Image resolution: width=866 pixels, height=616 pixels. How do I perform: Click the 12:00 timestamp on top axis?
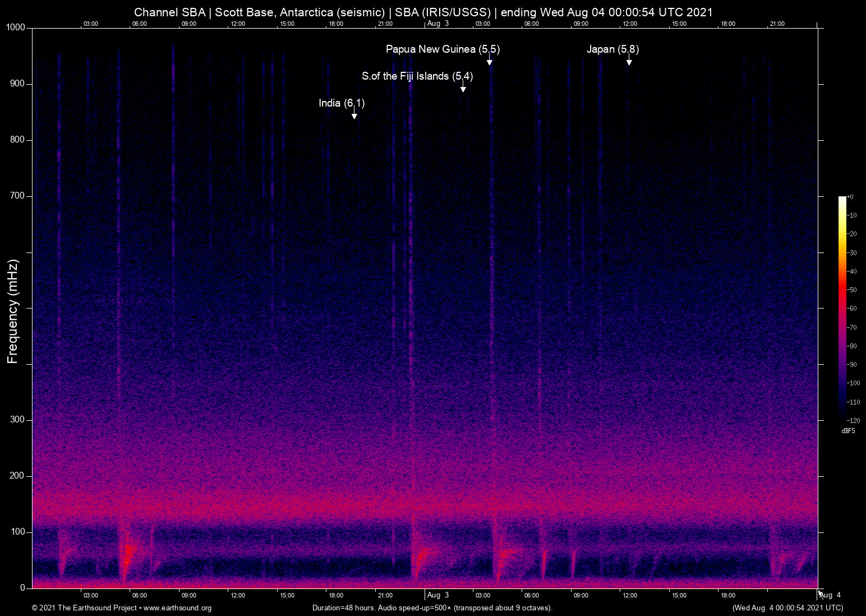pos(238,24)
